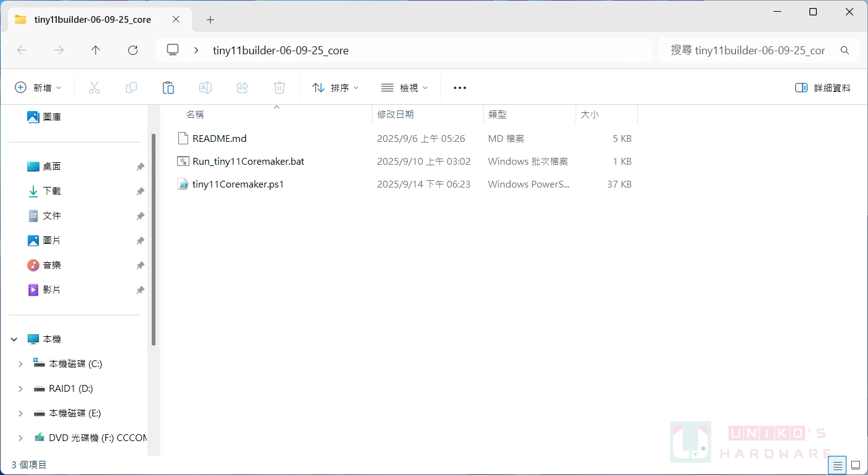Expand the RAID1 (D:) drive node
This screenshot has width=868, height=475.
(x=20, y=389)
